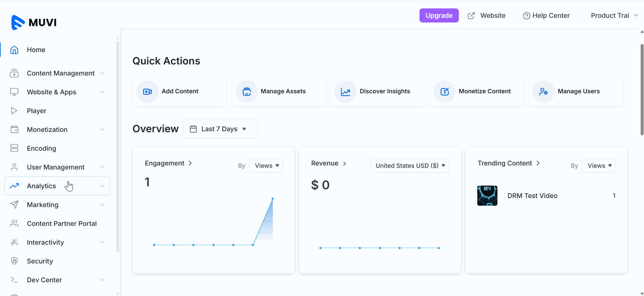The width and height of the screenshot is (644, 296).
Task: Open the Player sidebar item
Action: click(36, 111)
